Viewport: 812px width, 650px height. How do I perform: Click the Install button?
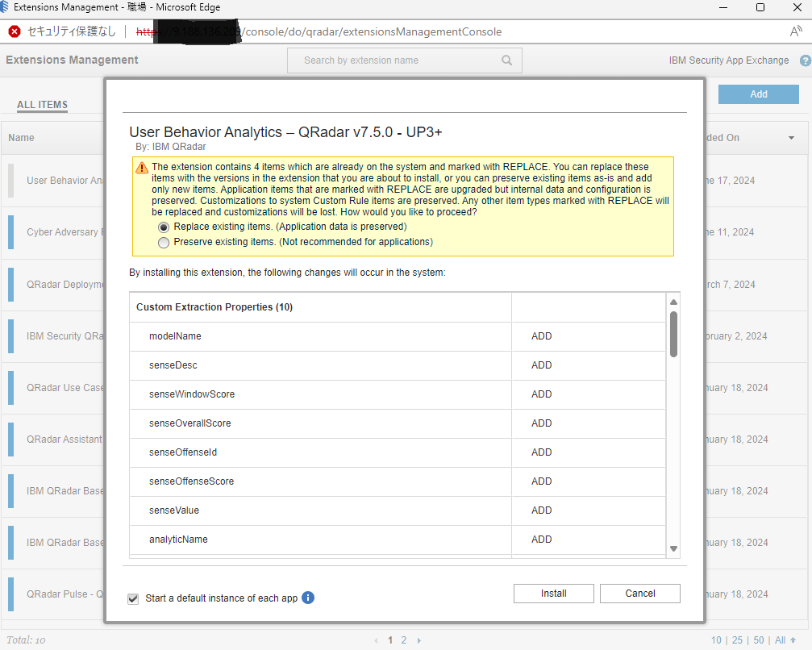point(554,594)
